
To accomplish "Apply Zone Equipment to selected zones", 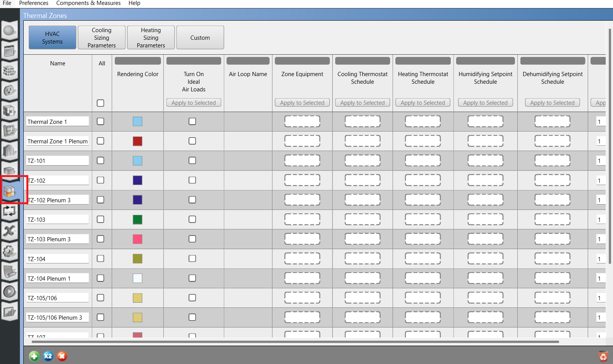I will pyautogui.click(x=302, y=102).
